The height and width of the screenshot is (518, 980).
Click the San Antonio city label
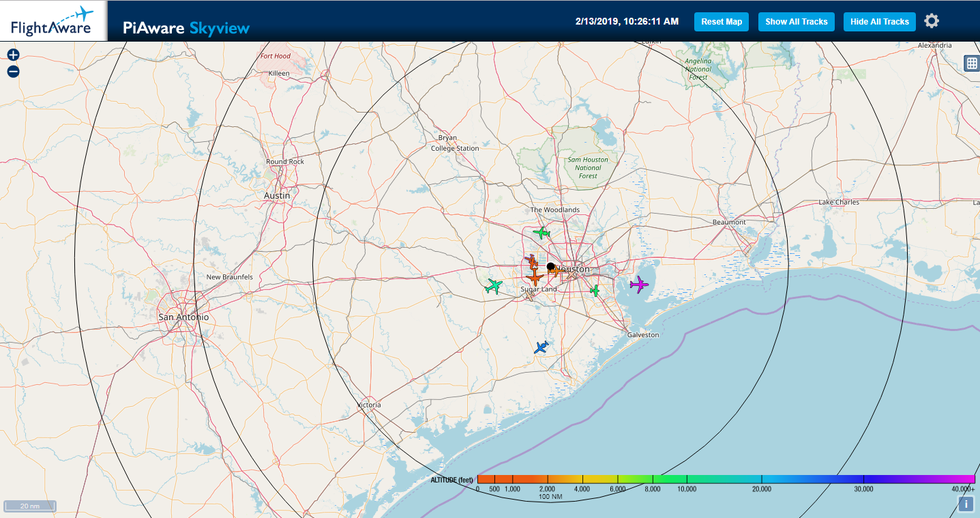coord(183,317)
